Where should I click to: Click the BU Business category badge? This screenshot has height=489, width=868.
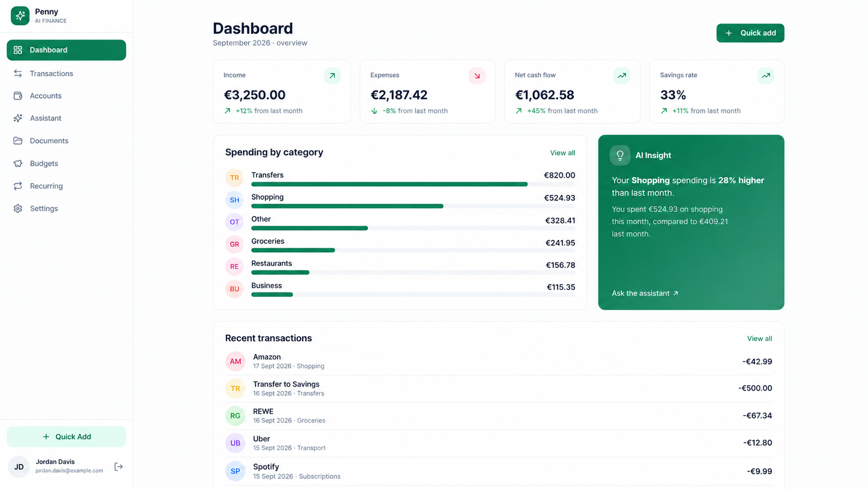tap(235, 289)
